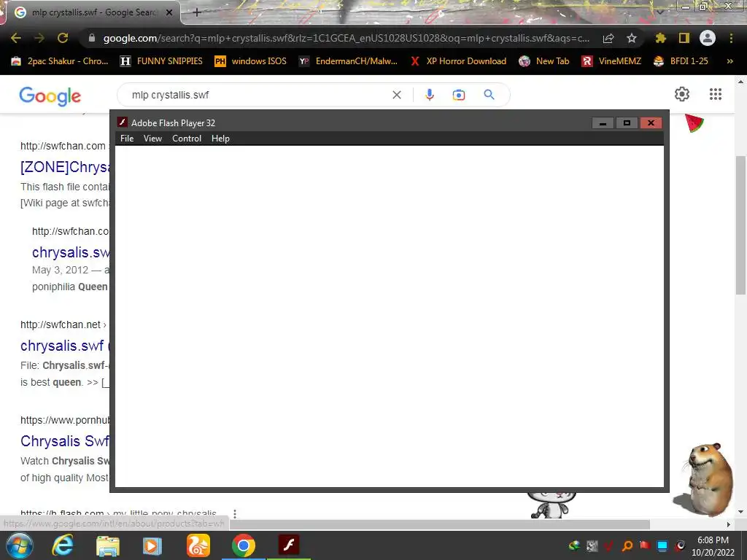Click the watermelon slice desktop mascot
The image size is (747, 560).
click(694, 123)
